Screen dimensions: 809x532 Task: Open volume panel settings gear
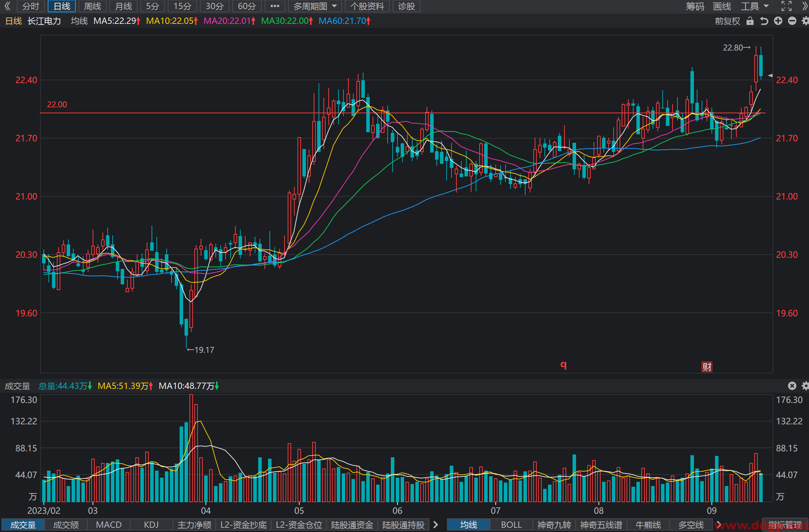805,386
